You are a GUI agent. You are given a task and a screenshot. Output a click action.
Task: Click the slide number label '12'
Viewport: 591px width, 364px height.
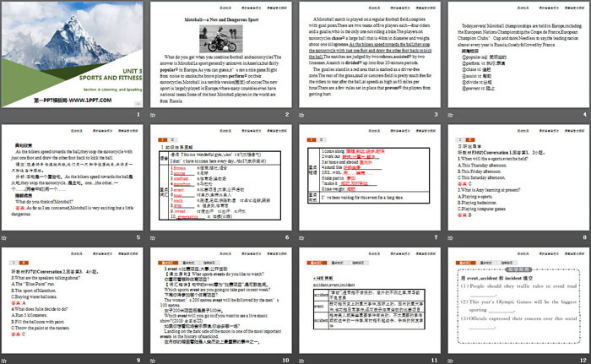tap(583, 361)
